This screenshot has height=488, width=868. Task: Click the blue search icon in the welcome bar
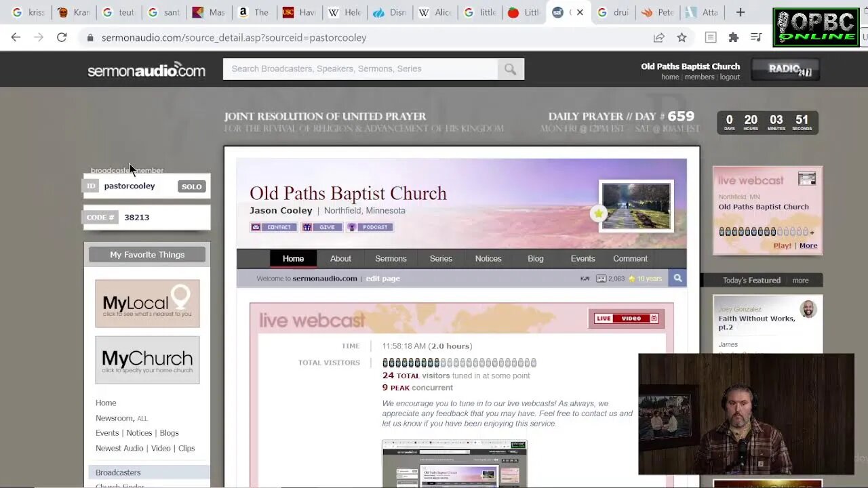(x=677, y=278)
